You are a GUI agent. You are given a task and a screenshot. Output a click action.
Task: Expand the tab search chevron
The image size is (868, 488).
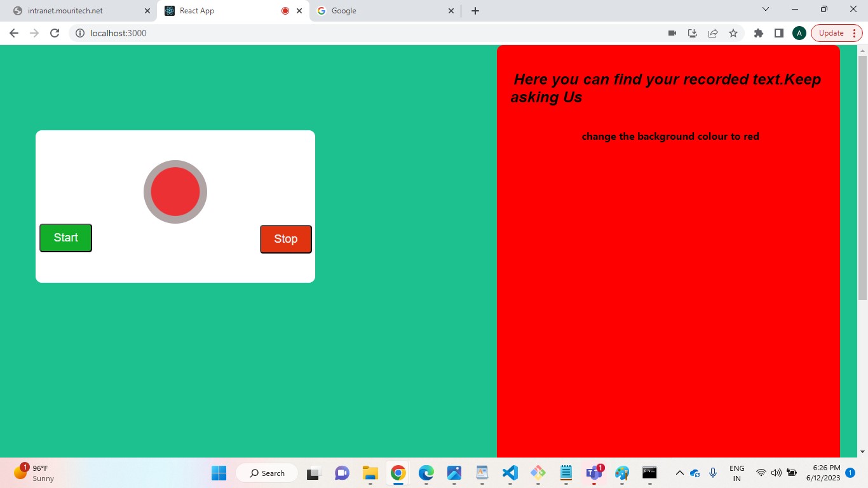point(766,10)
